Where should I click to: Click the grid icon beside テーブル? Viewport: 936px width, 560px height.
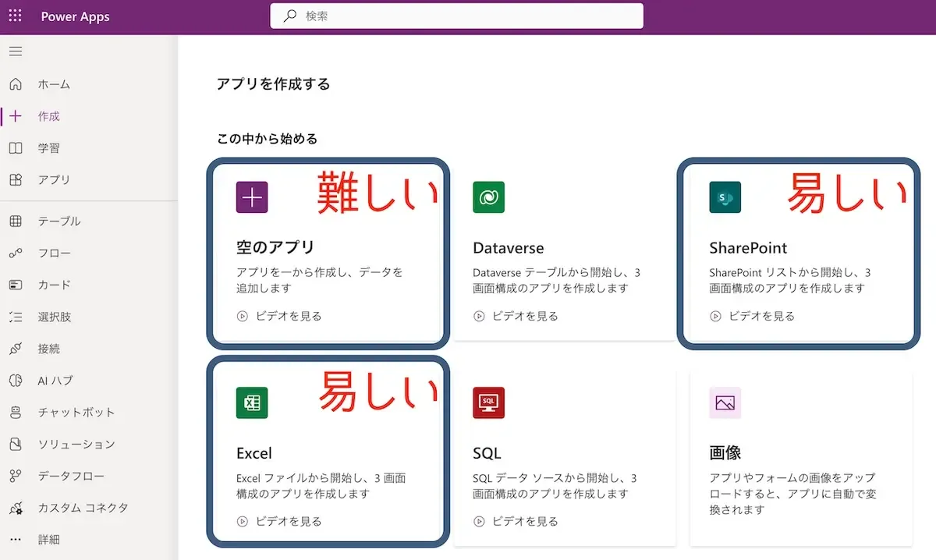(16, 222)
